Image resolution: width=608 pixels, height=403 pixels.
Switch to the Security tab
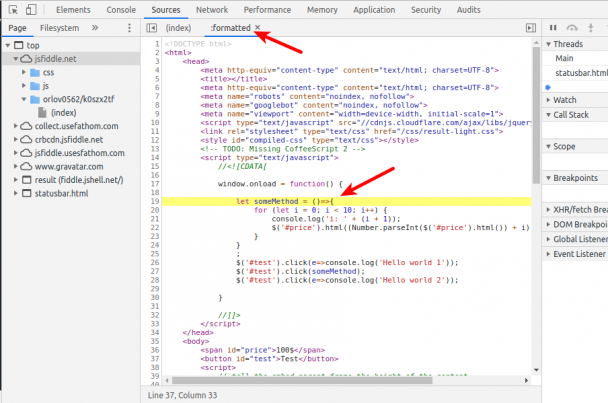[x=426, y=10]
